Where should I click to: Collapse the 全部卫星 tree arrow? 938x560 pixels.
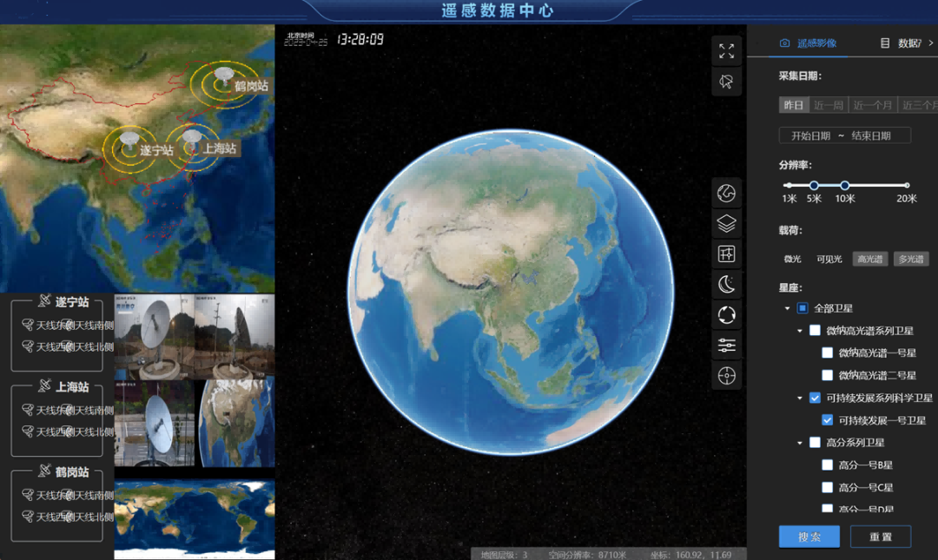coord(788,308)
